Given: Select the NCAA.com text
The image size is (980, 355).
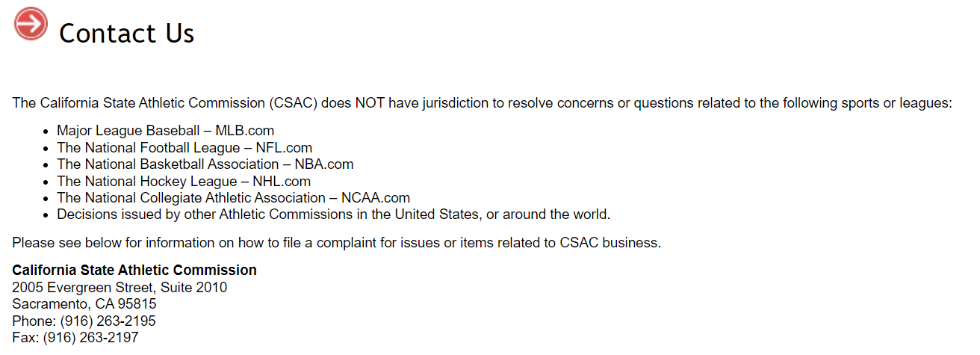Looking at the screenshot, I should click(376, 198).
